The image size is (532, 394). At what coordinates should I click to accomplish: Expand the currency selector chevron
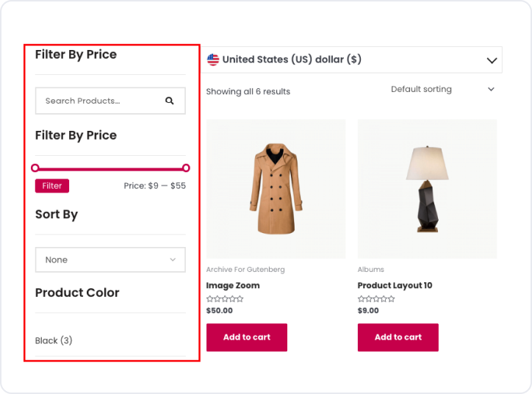pos(492,60)
